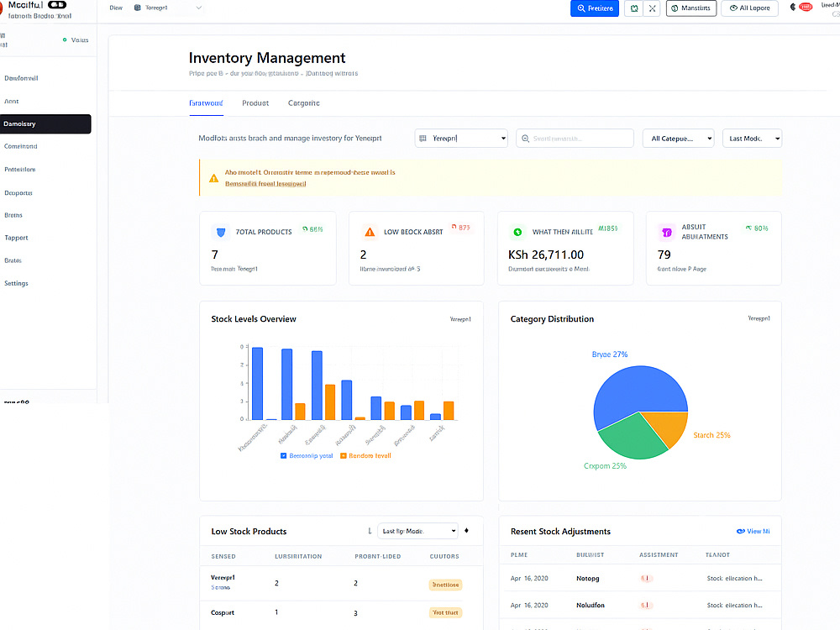840x630 pixels.
Task: Open Tapport in the sidebar
Action: 16,238
